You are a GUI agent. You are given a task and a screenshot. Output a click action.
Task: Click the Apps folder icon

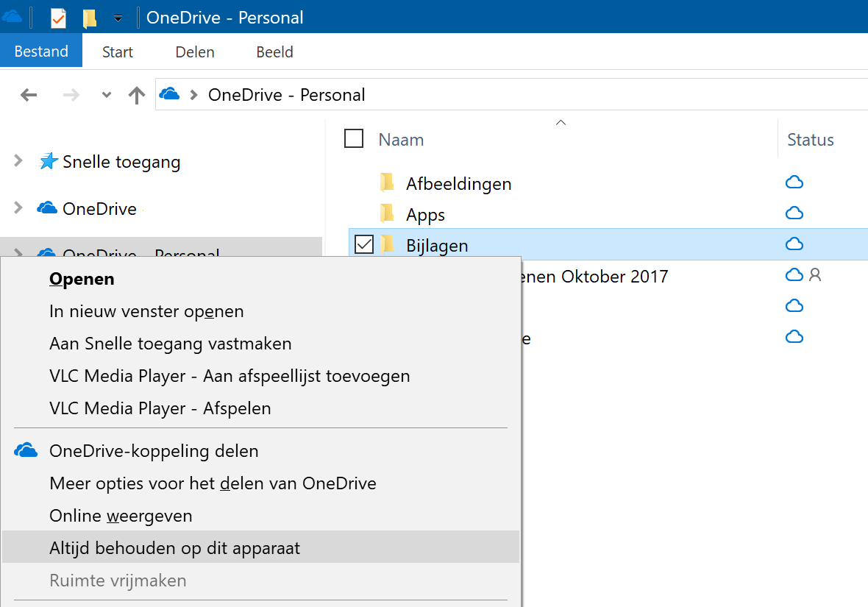tap(387, 213)
